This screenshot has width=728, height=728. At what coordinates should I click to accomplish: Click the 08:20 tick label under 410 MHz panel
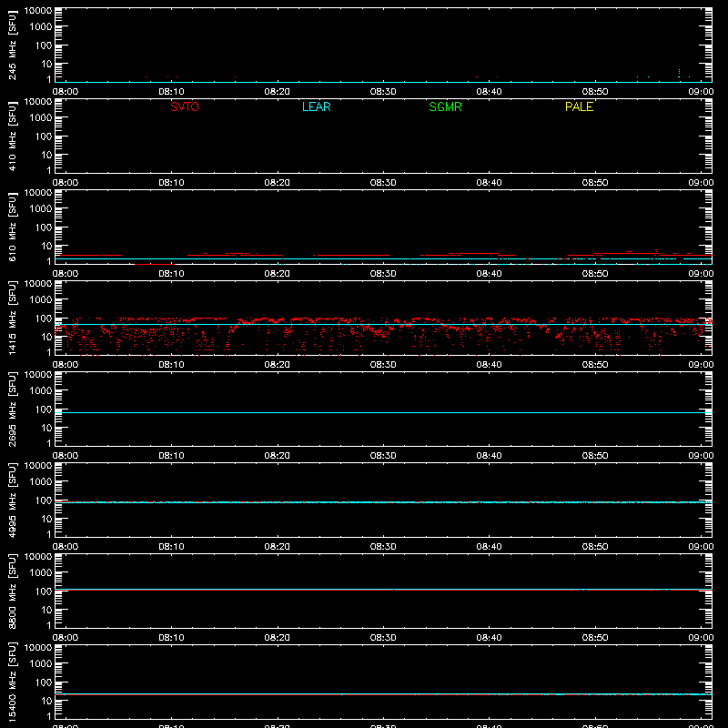pyautogui.click(x=278, y=183)
